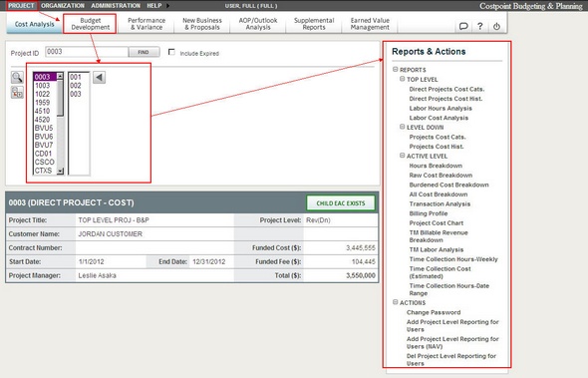Switch to the Cost Analysis tab
The image size is (588, 378).
coord(34,24)
